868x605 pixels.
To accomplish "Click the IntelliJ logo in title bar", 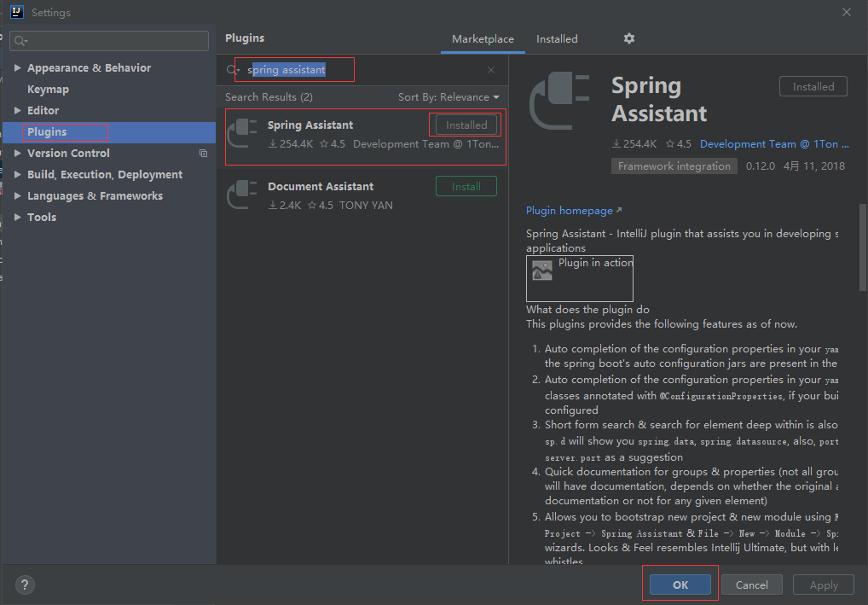I will pos(17,12).
